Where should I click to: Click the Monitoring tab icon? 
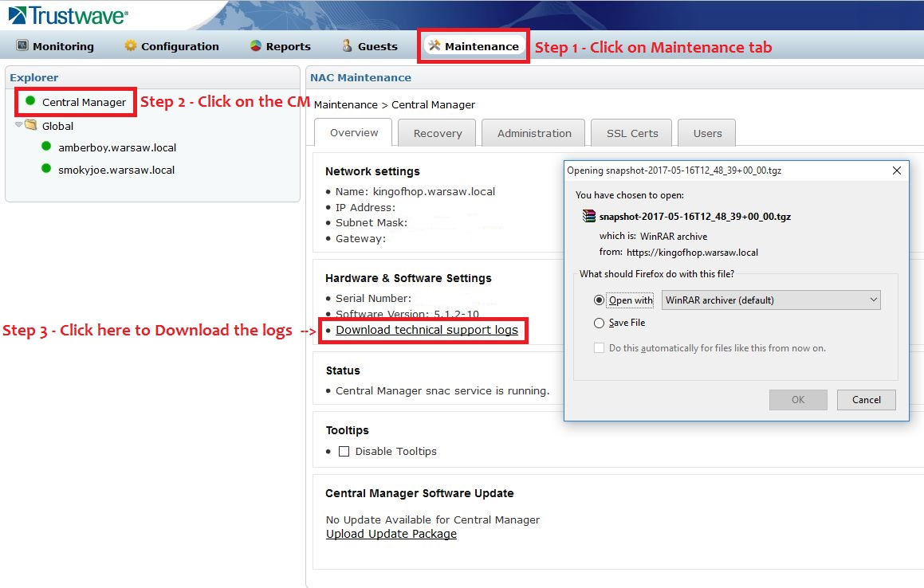[22, 46]
